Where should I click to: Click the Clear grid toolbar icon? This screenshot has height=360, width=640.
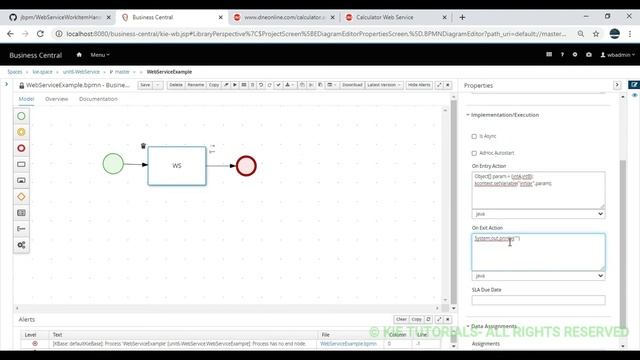tap(244, 85)
